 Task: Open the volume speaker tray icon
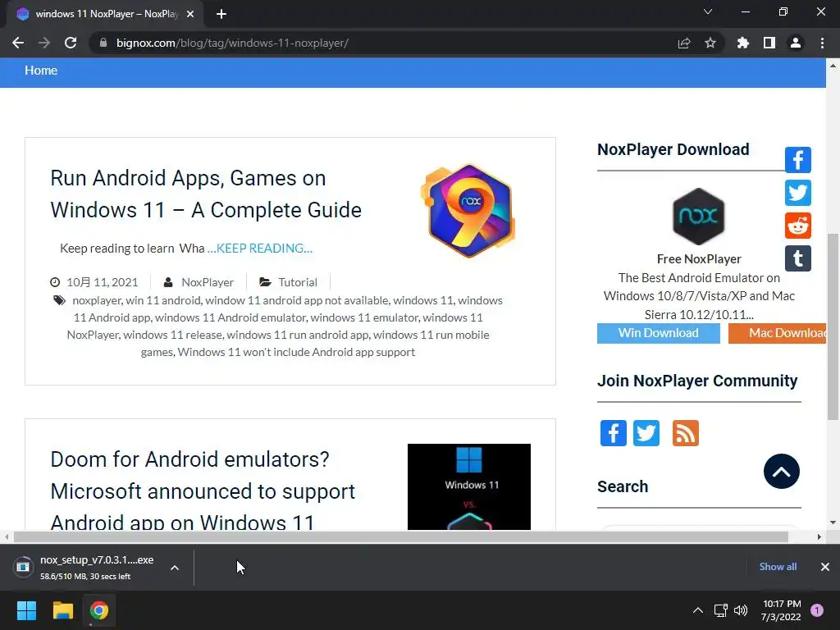[x=741, y=610]
